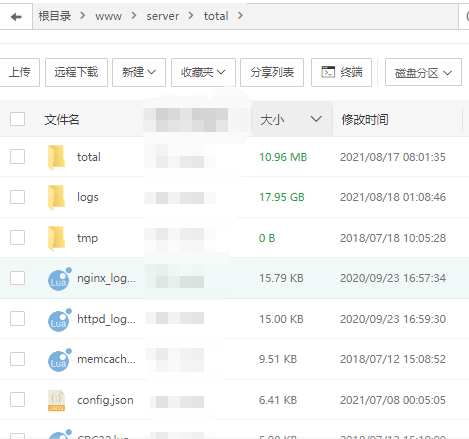Open the 分享列表 button
469x439 pixels.
pyautogui.click(x=272, y=72)
